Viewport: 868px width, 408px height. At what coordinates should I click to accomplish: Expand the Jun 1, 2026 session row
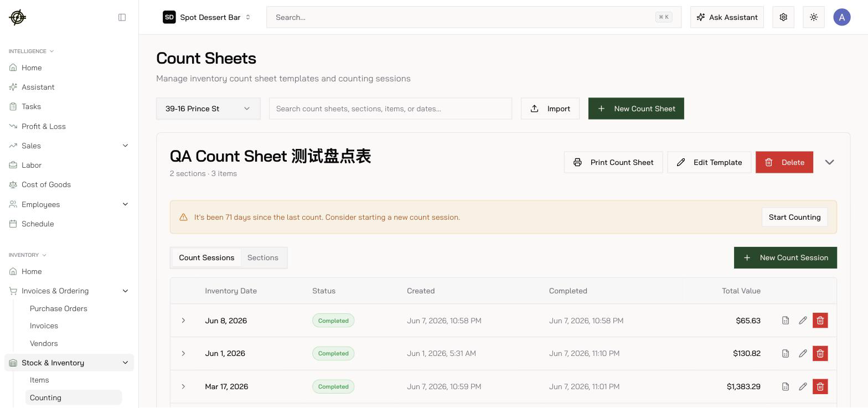point(183,353)
